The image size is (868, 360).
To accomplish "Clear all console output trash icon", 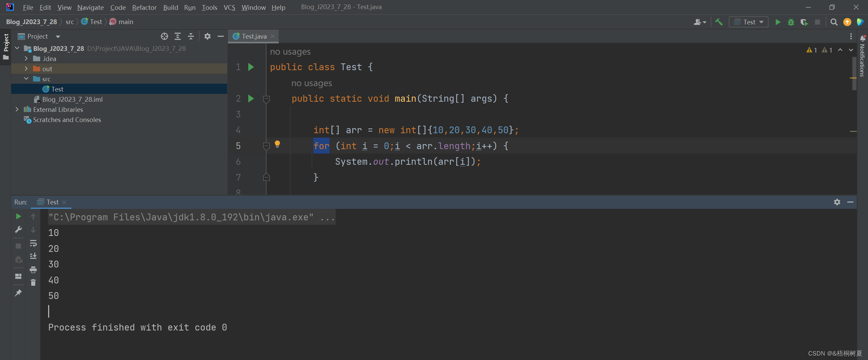I will tap(33, 282).
